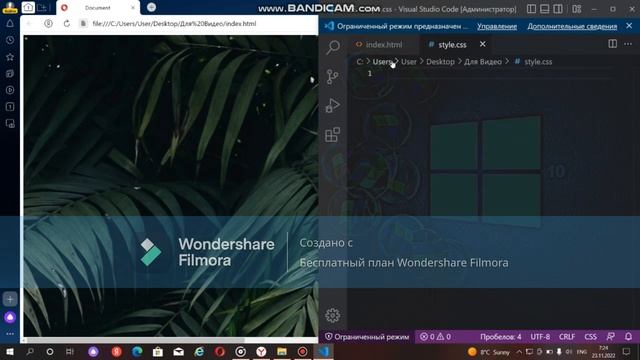Open the errors and warnings status indicator
640x360 pixels.
(435, 337)
